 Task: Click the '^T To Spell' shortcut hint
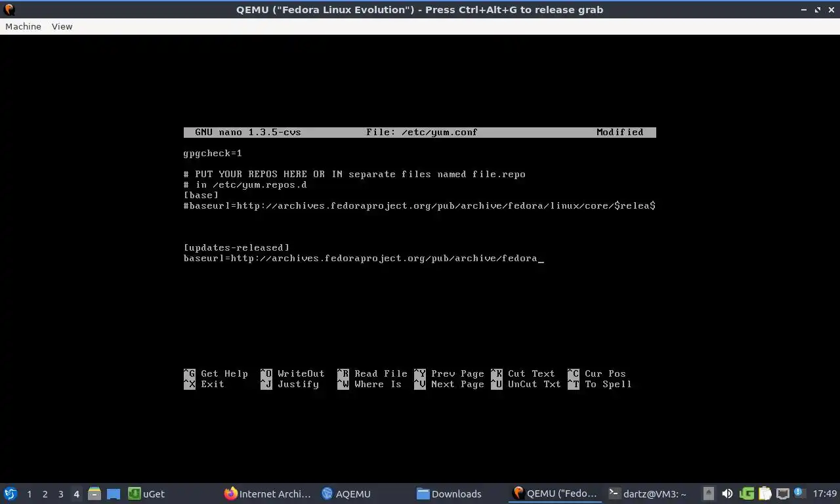(600, 384)
